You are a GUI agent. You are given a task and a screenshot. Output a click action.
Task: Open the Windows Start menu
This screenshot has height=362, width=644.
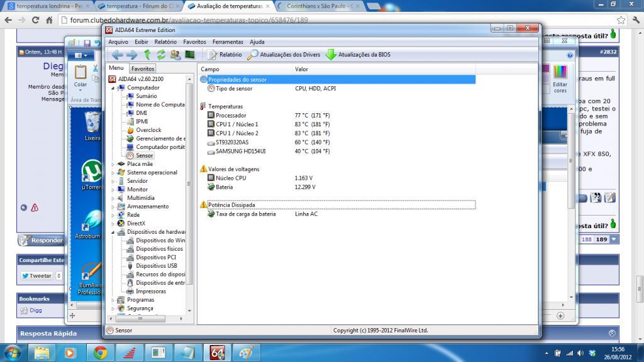click(12, 353)
